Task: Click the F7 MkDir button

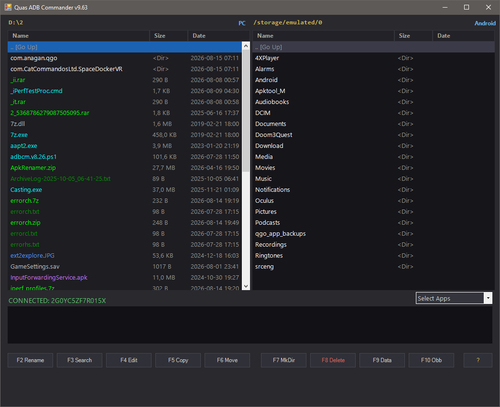Action: (x=284, y=360)
